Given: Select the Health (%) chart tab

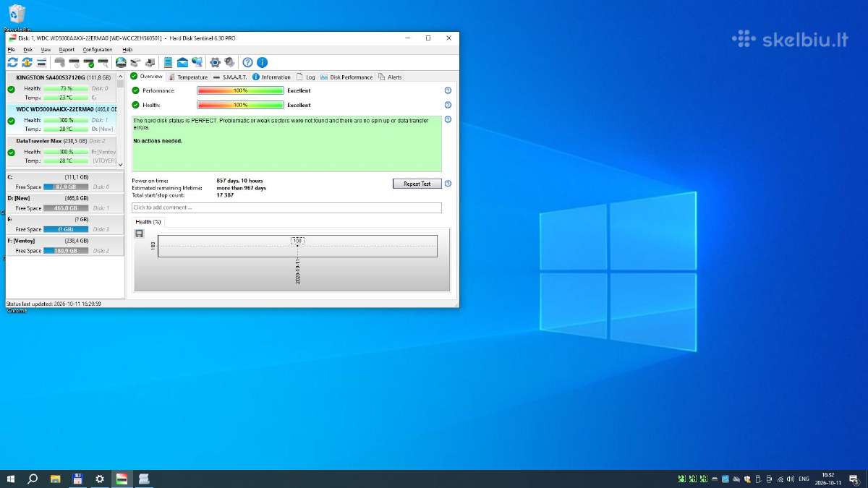Looking at the screenshot, I should (148, 222).
